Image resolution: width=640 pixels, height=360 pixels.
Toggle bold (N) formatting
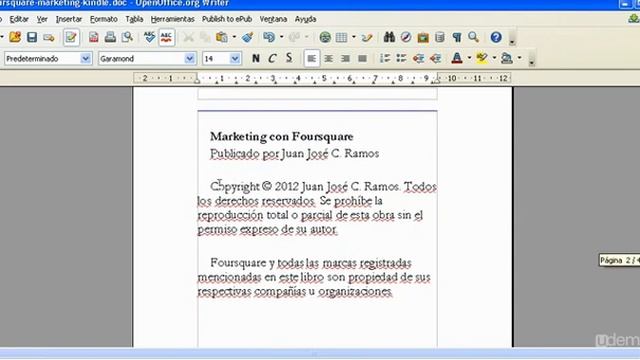[x=256, y=58]
